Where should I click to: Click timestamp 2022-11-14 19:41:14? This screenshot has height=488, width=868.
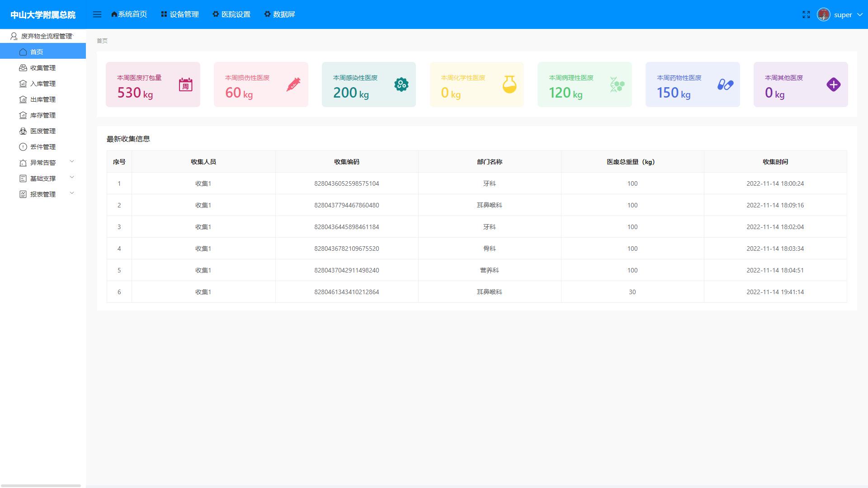coord(775,292)
